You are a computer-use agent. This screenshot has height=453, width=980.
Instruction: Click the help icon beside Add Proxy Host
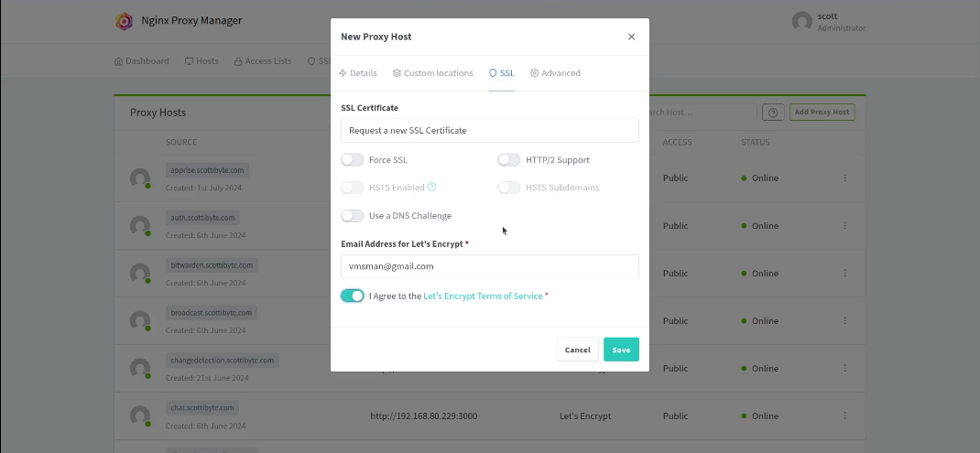(773, 113)
